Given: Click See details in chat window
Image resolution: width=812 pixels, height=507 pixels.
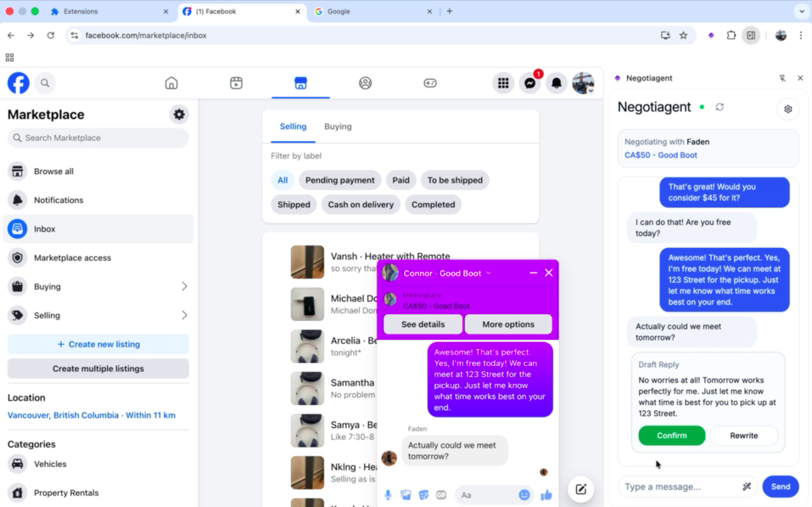Looking at the screenshot, I should click(423, 324).
